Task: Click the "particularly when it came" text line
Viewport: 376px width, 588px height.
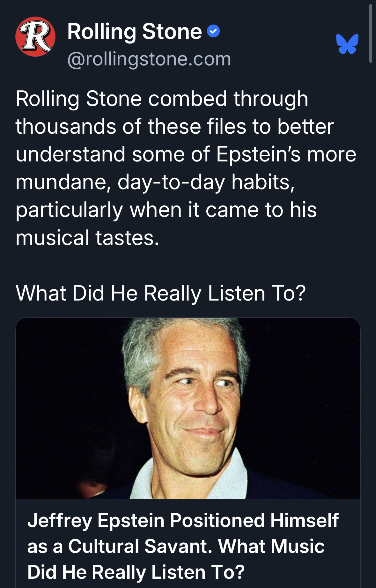Action: point(166,210)
